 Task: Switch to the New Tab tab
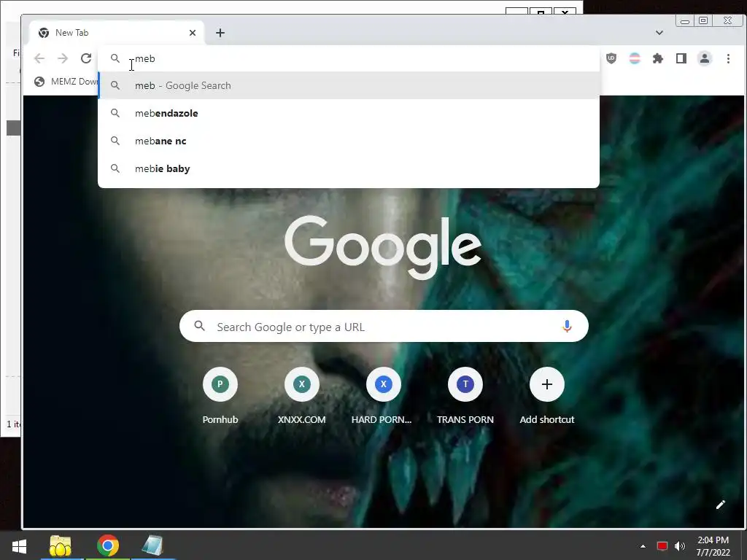click(117, 33)
